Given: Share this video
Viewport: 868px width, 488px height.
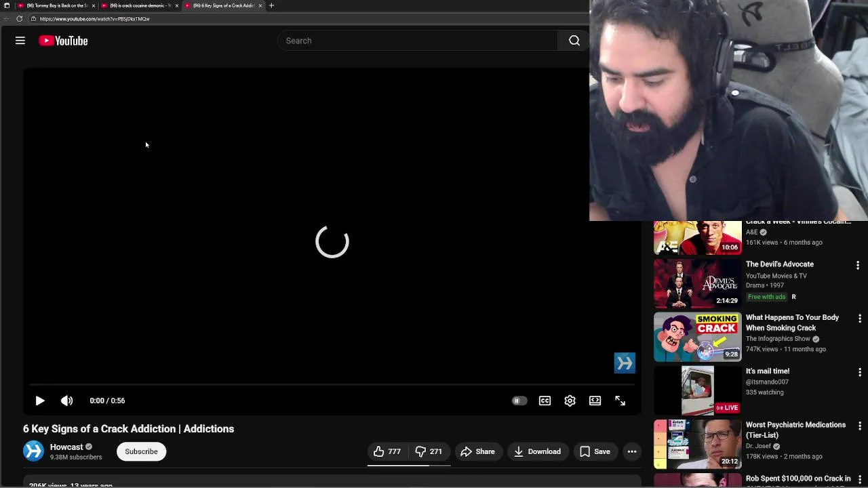Looking at the screenshot, I should 478,451.
